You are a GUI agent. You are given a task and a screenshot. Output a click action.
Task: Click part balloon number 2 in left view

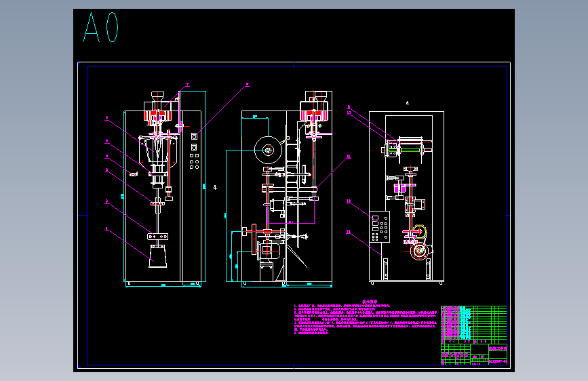tap(106, 201)
